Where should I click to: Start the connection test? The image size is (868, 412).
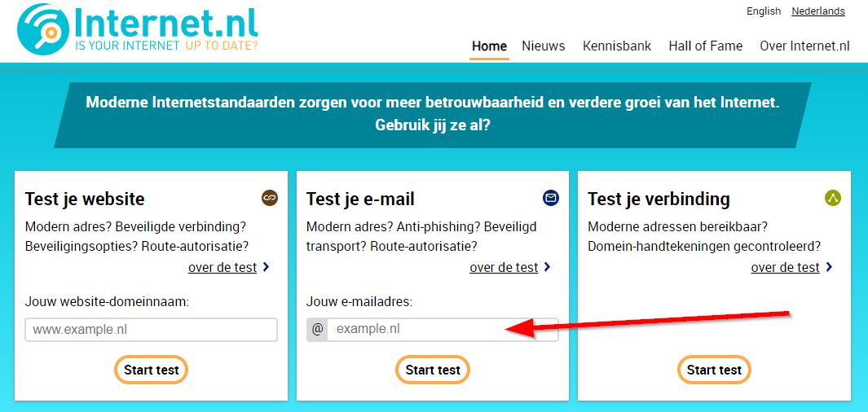(x=714, y=370)
